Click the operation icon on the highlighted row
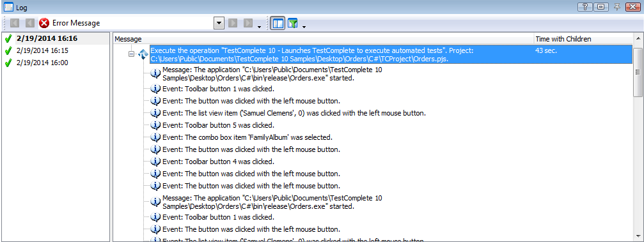Viewport: 644px width, 242px height. pyautogui.click(x=143, y=54)
